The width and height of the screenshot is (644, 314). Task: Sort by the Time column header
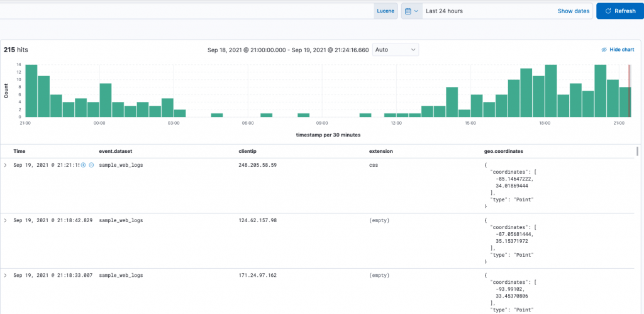tap(19, 151)
